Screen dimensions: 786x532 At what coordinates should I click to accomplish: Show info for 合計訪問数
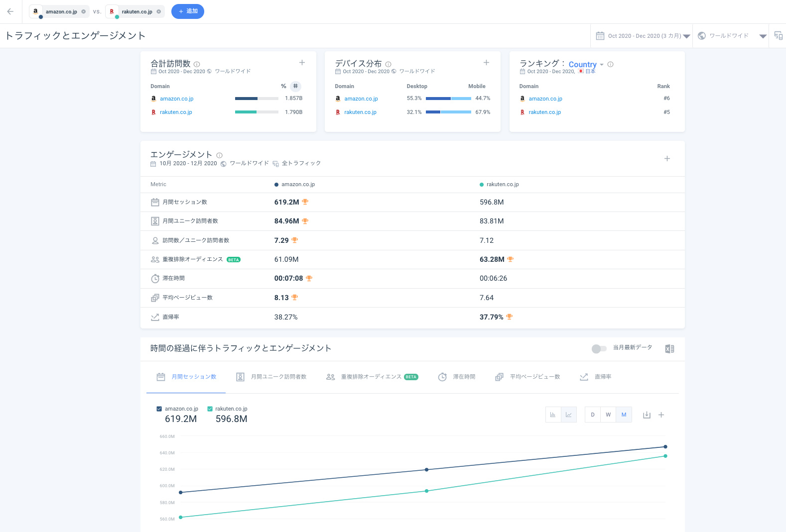click(x=197, y=64)
